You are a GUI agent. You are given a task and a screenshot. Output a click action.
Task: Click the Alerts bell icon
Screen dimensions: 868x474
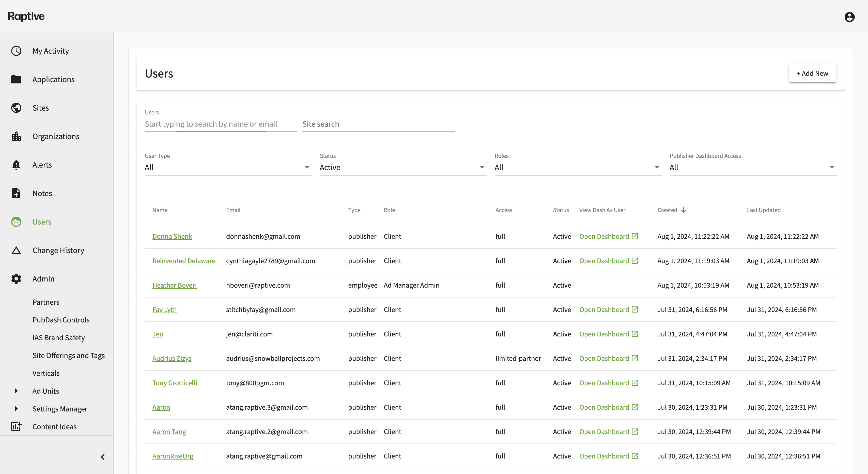[16, 165]
